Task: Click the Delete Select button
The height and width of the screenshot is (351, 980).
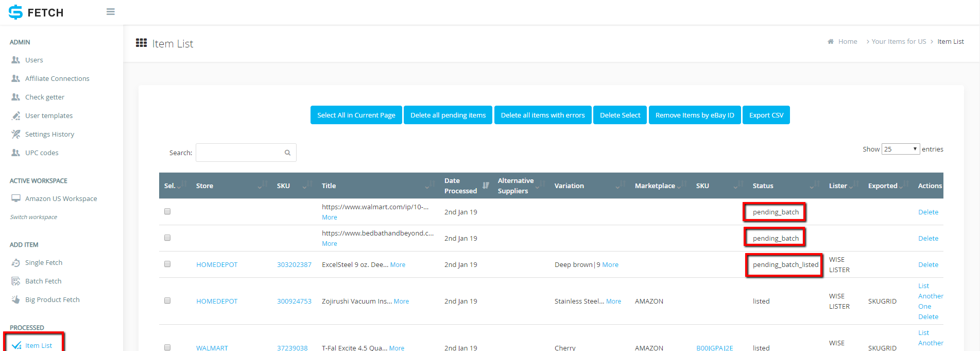Action: (620, 115)
